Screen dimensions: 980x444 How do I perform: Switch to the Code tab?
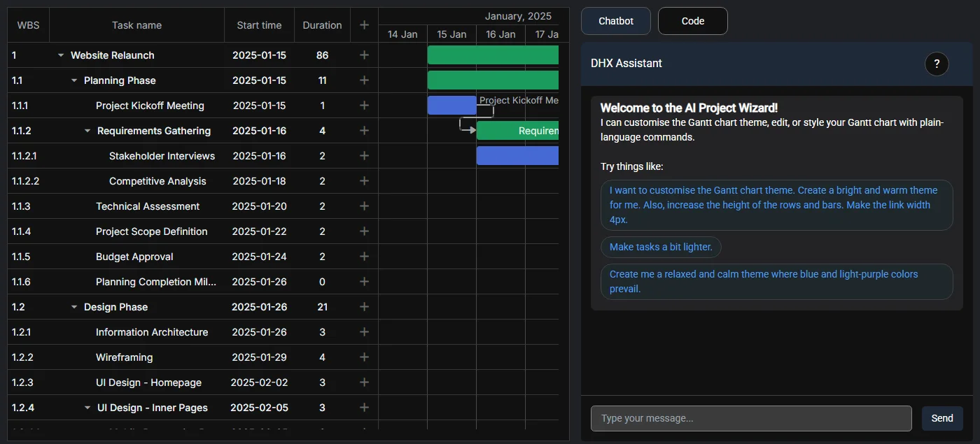[x=693, y=21]
